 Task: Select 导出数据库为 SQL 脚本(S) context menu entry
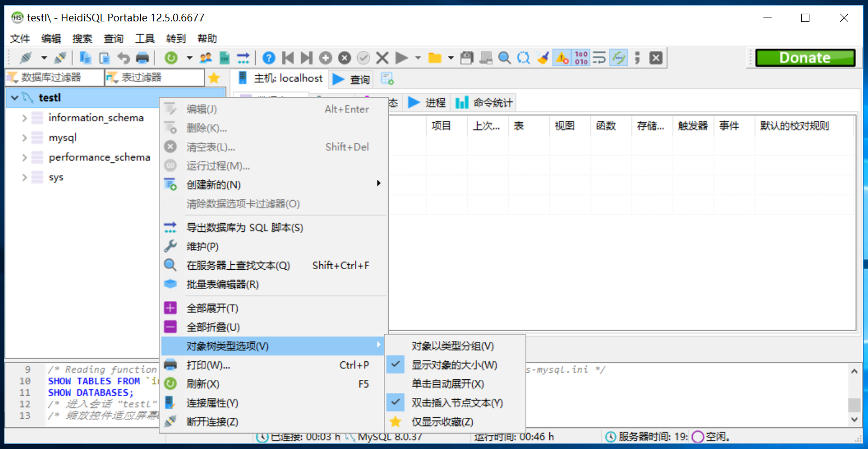[274, 228]
